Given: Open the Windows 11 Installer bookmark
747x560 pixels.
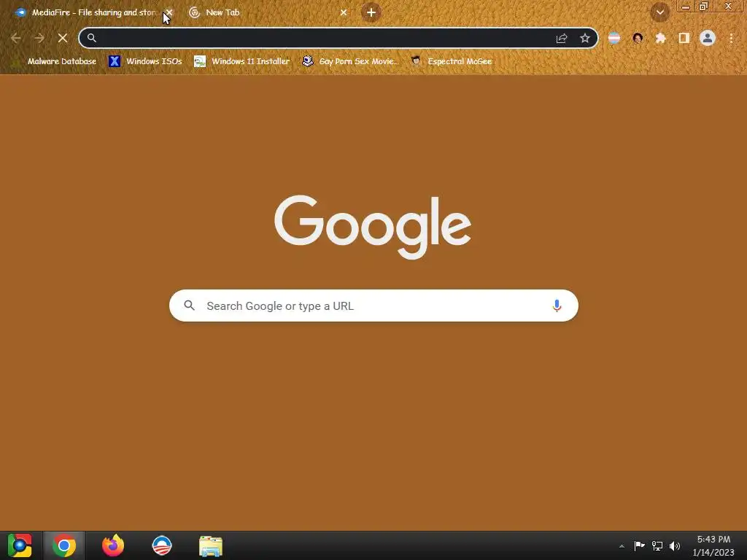Looking at the screenshot, I should click(x=242, y=61).
